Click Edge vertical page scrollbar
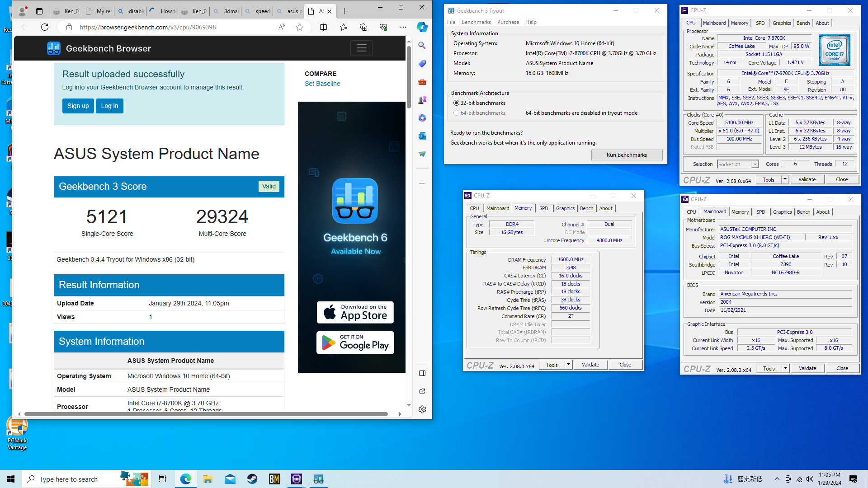Viewport: 868px width, 488px height. (409, 77)
